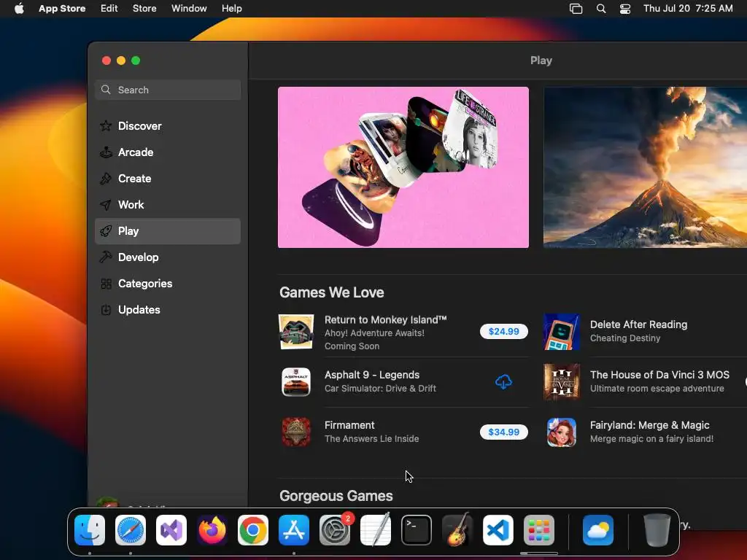Open the Weather app in Dock
The height and width of the screenshot is (560, 747).
point(598,530)
